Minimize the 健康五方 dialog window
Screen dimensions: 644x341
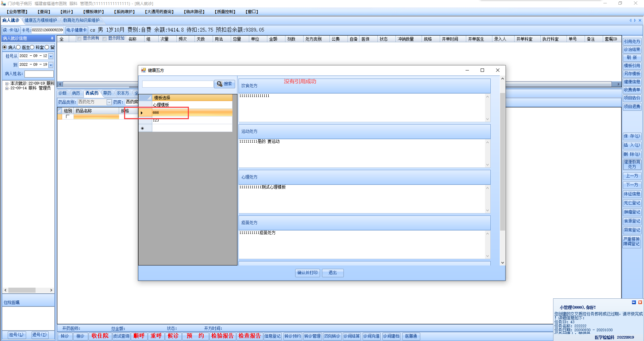(x=467, y=70)
